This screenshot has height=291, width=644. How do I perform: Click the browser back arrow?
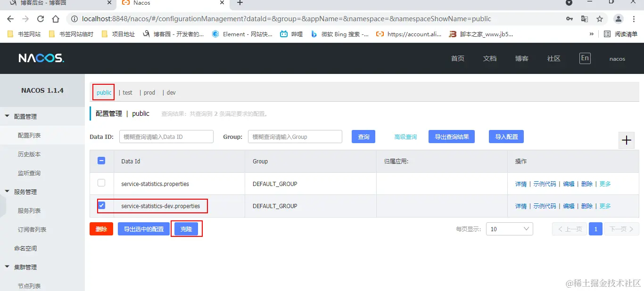(x=10, y=19)
